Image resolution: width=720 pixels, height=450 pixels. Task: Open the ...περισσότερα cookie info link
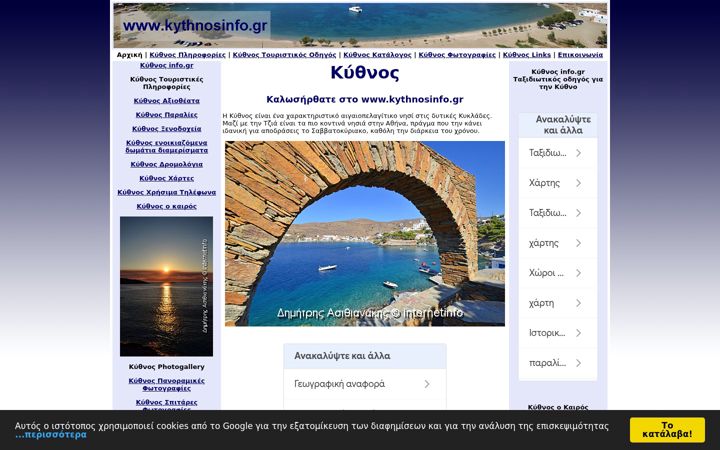coord(51,434)
